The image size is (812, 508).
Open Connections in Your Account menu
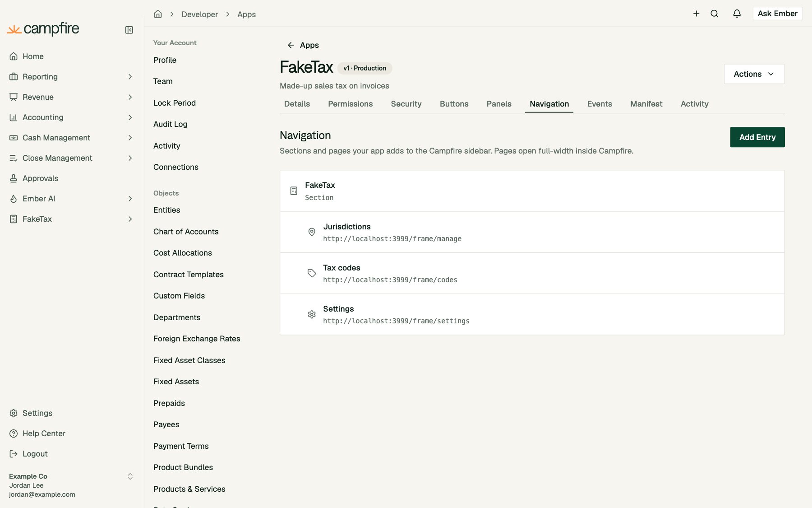[x=175, y=167]
